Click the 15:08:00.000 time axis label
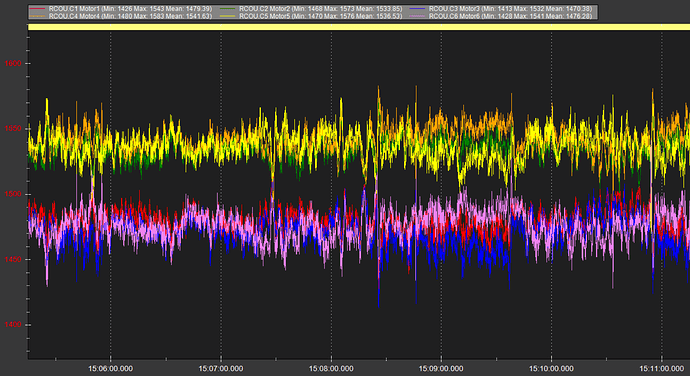This screenshot has width=690, height=376. (x=331, y=369)
